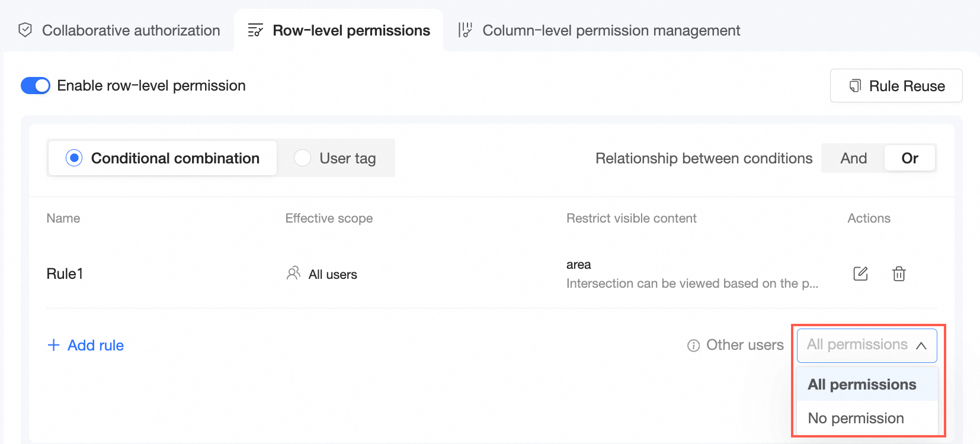Click the trash icon to delete Rule1
The height and width of the screenshot is (444, 980).
(899, 274)
